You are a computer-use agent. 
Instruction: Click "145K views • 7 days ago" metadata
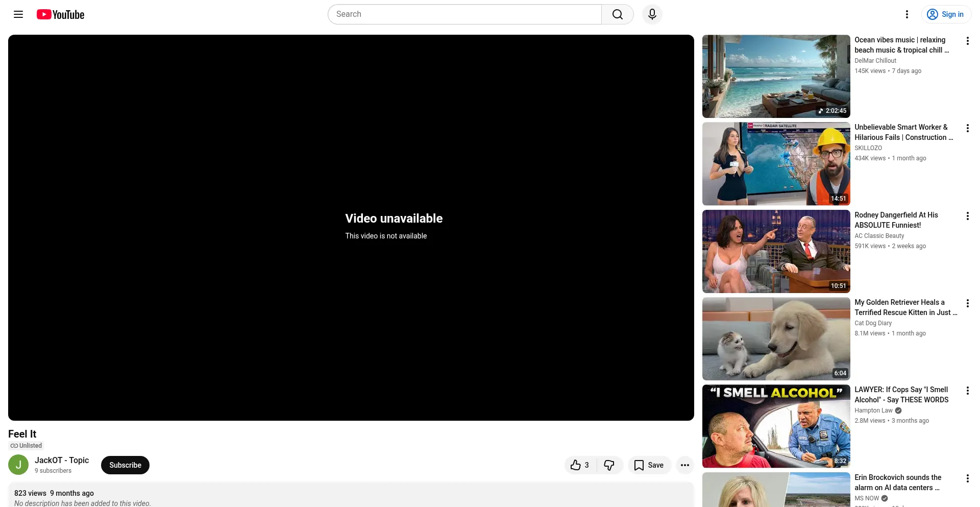[888, 71]
